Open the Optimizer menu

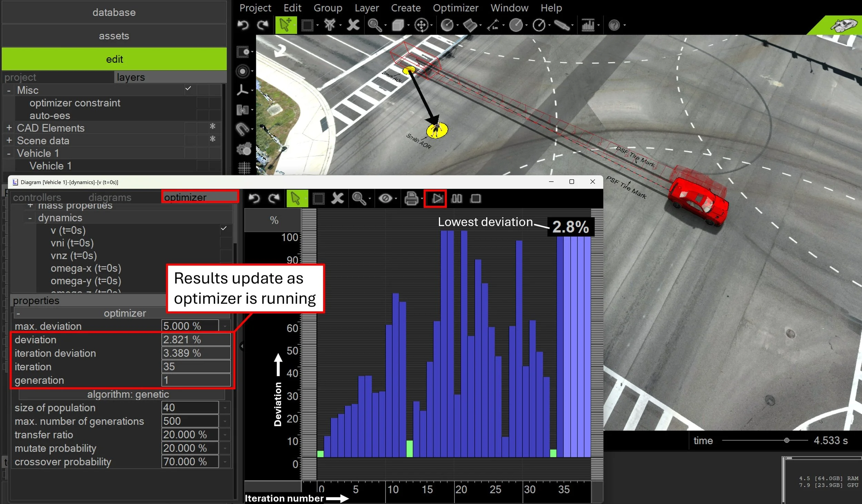click(455, 8)
